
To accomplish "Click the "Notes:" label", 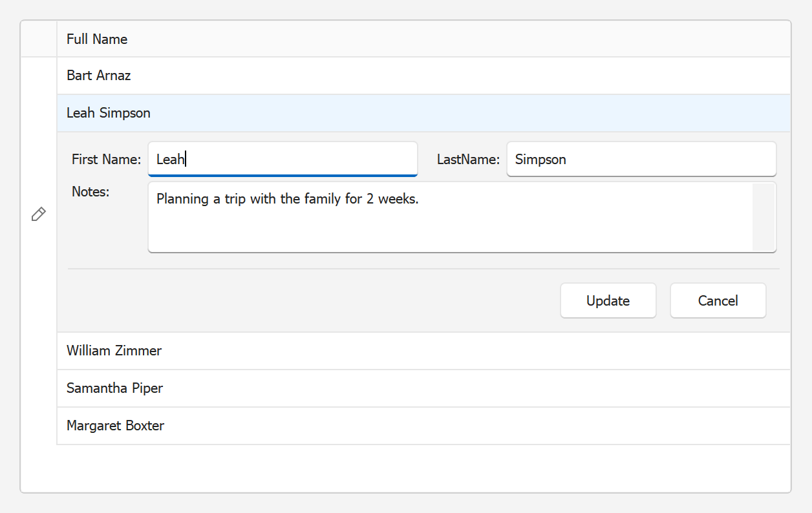I will coord(91,192).
